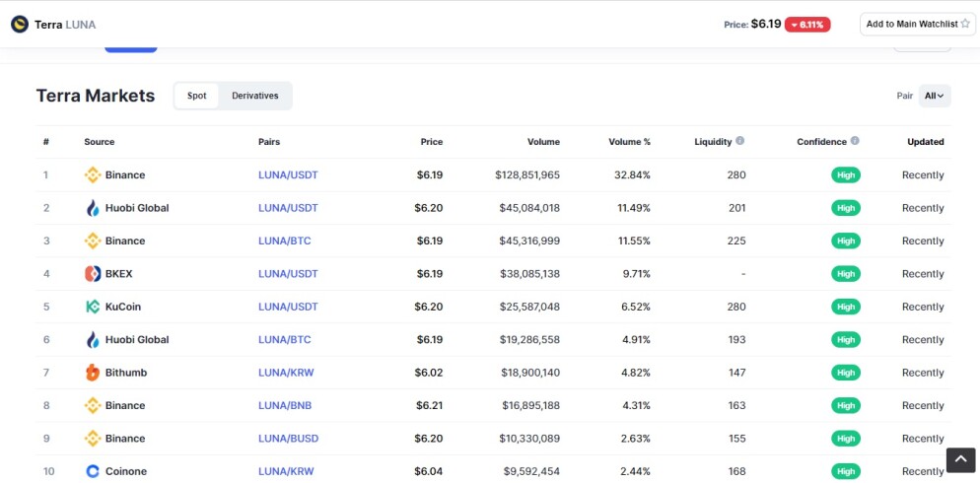Switch to the Derivatives markets toggle
980x483 pixels.
(255, 96)
